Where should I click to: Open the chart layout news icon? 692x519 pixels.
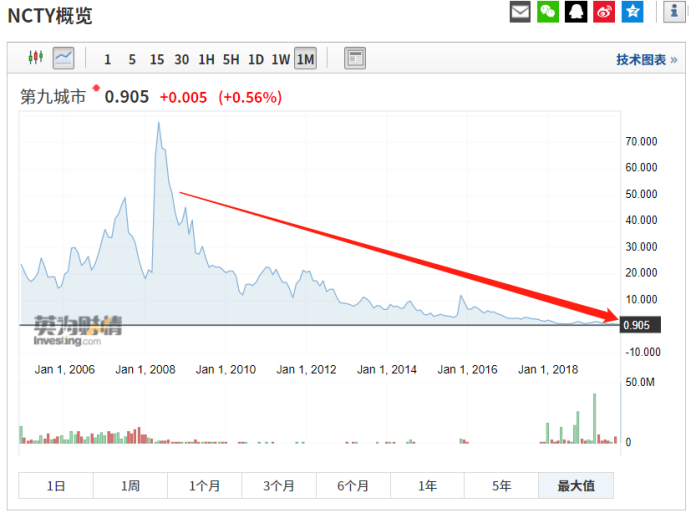(355, 58)
